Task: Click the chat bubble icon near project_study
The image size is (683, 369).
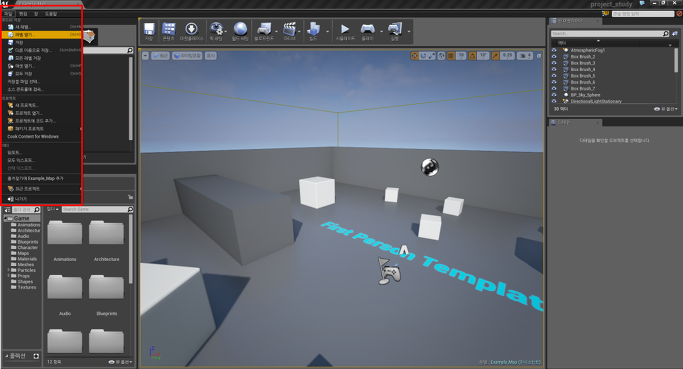Action: (x=642, y=3)
